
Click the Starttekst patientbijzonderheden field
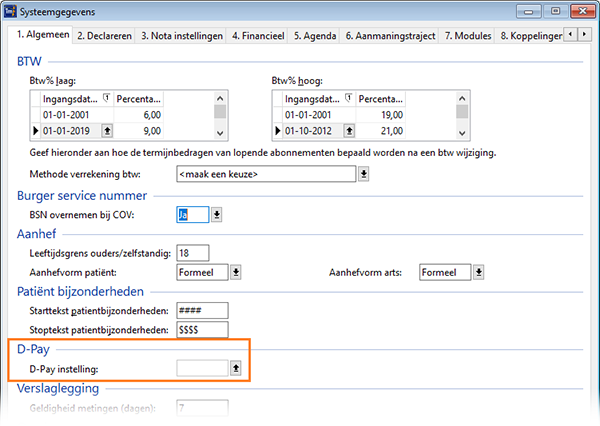click(x=202, y=310)
